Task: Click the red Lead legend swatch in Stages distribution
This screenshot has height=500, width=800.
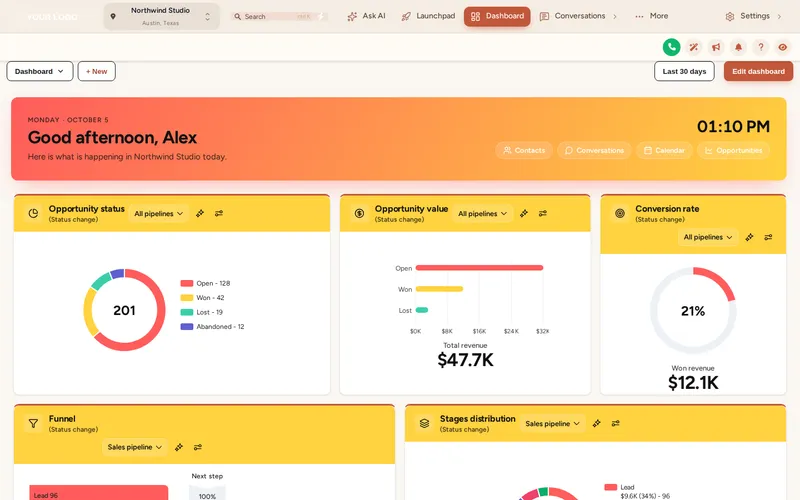Action: [611, 487]
